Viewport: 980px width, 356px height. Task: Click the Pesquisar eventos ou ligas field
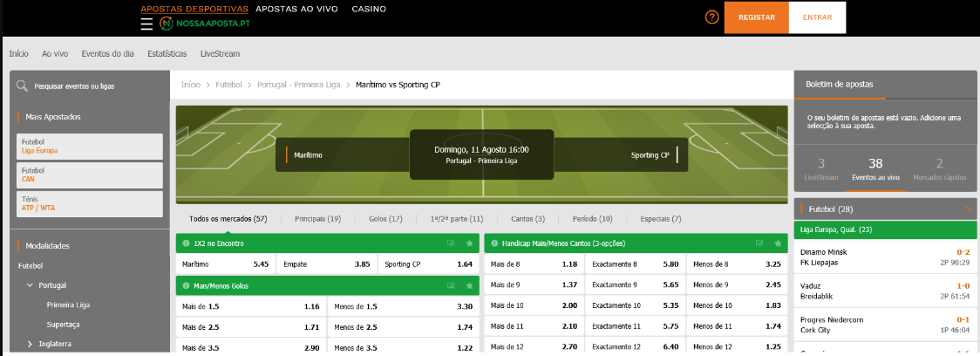point(90,86)
